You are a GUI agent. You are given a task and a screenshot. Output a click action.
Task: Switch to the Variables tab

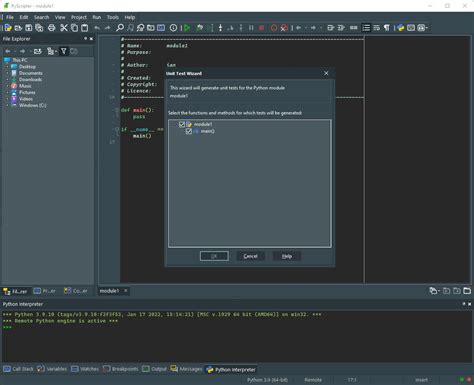click(52, 369)
